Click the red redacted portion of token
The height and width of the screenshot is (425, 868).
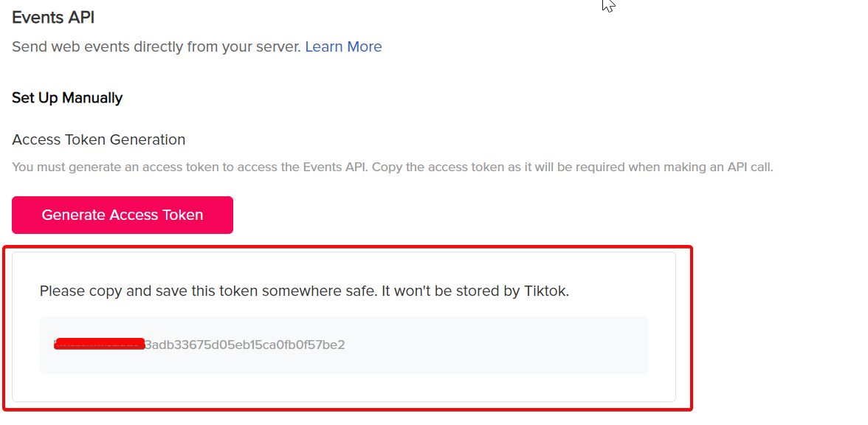(100, 344)
